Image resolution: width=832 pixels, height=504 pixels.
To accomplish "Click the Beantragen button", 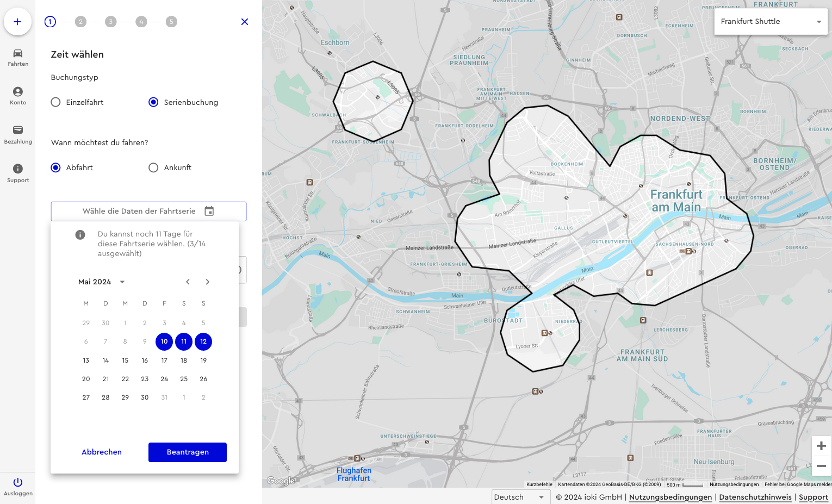I will click(188, 452).
